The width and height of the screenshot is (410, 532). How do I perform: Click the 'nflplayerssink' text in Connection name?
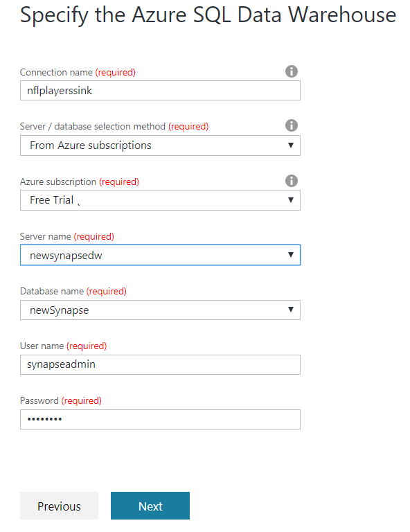pyautogui.click(x=60, y=91)
